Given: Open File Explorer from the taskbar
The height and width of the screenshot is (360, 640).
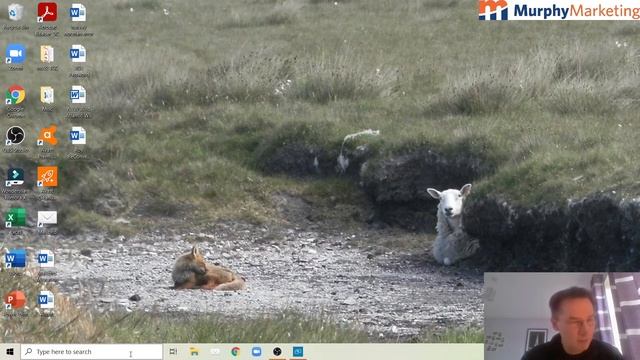Looking at the screenshot, I should pos(194,351).
